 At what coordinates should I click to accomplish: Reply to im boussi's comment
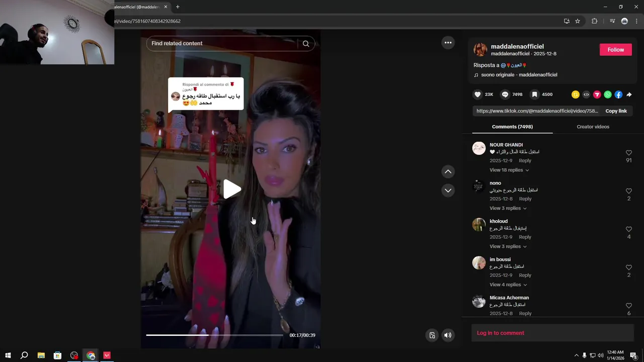525,275
